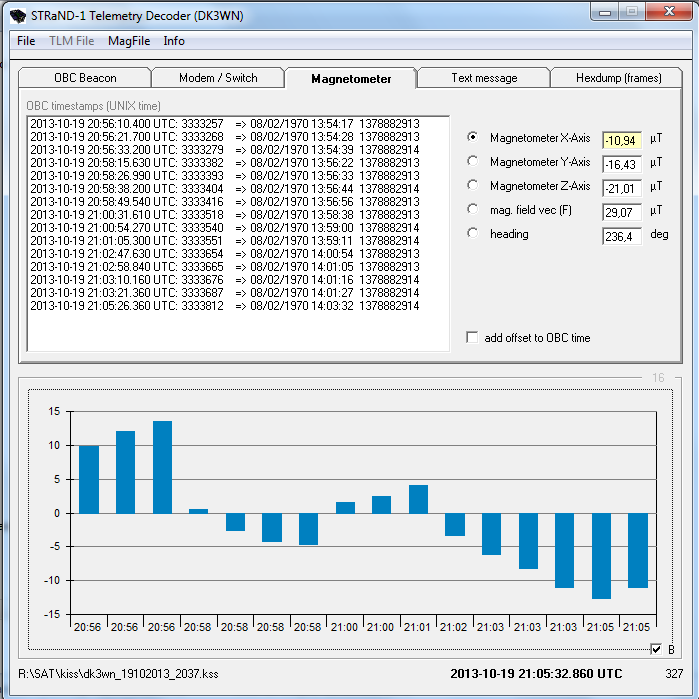Switch to the OBC Beacon tab
Image resolution: width=699 pixels, height=699 pixels.
[x=85, y=78]
